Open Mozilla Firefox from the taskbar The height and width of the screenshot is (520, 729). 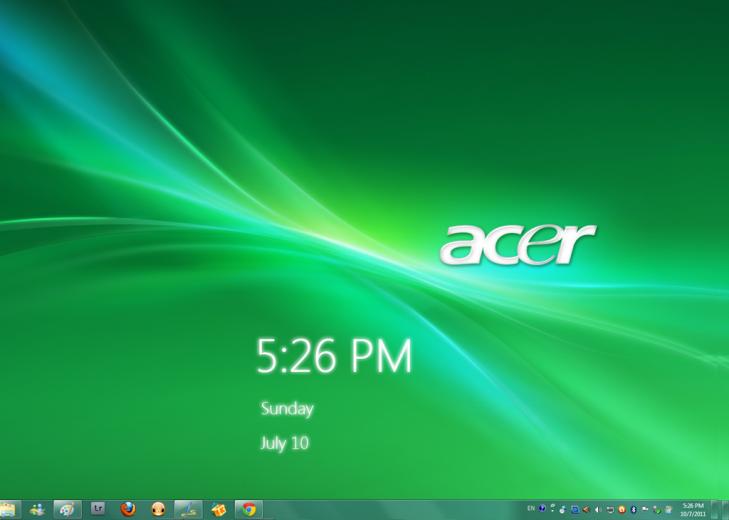(128, 510)
